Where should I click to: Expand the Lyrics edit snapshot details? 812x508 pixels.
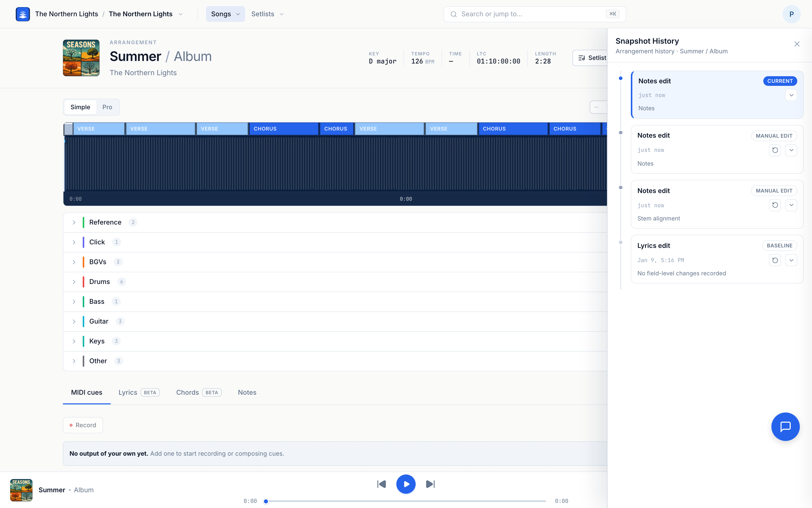click(791, 260)
